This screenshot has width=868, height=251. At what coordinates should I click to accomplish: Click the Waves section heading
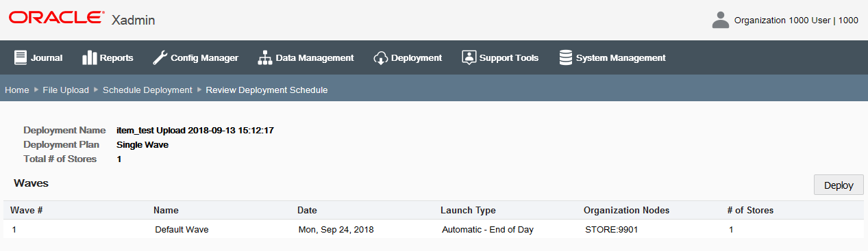click(31, 183)
